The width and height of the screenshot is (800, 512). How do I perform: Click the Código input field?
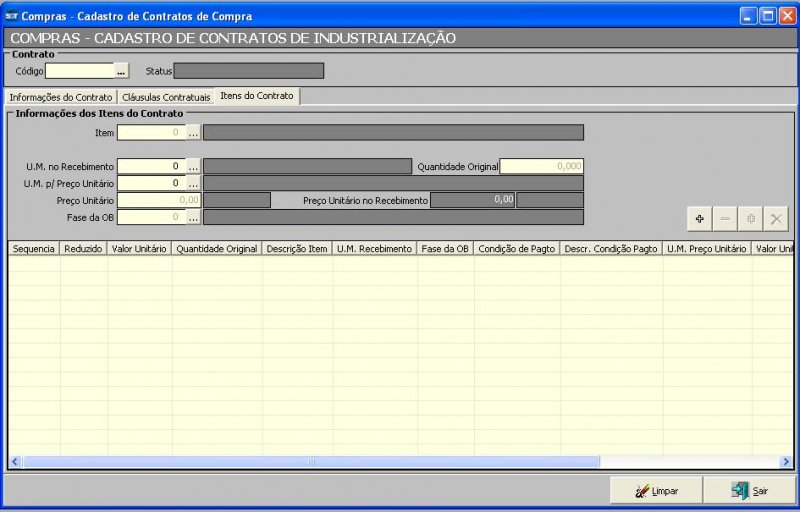[x=80, y=71]
